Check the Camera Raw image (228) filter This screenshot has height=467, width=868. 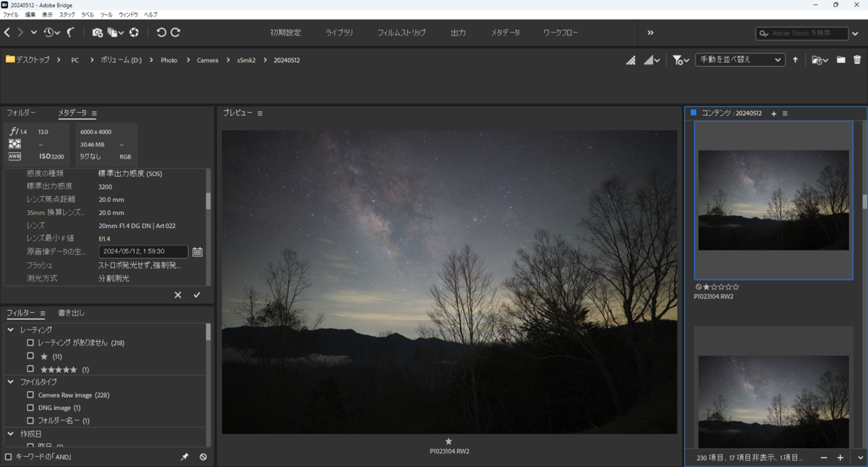[x=30, y=395]
